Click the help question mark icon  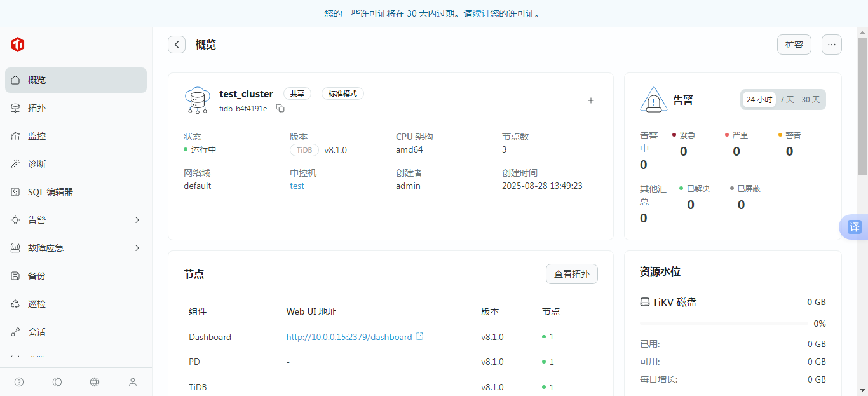(x=19, y=382)
